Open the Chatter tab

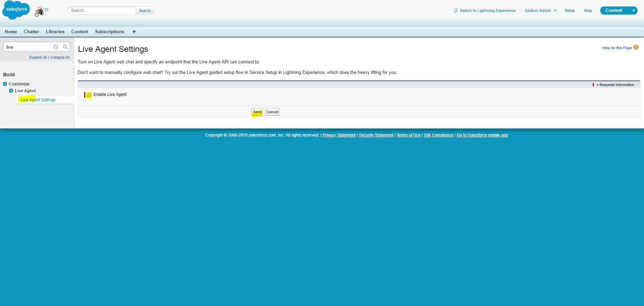tap(32, 32)
